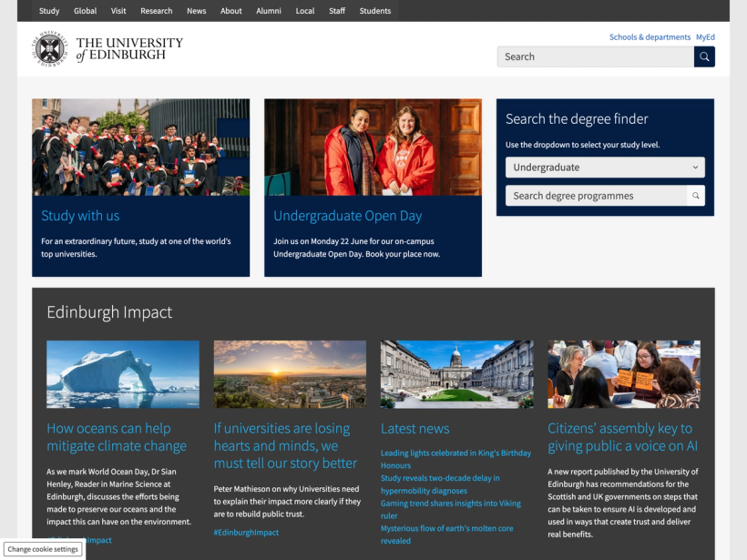Click the iceberg image thumbnail
The width and height of the screenshot is (747, 560).
pyautogui.click(x=123, y=374)
